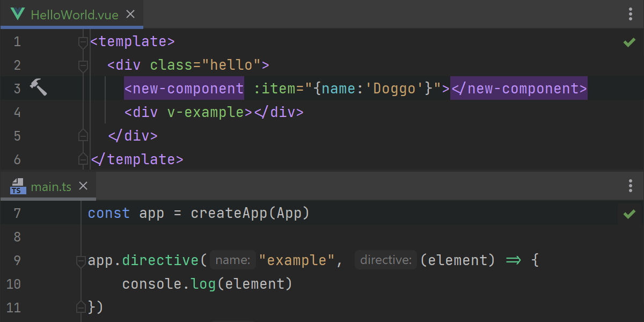Click the 'name:' parameter hint
This screenshot has width=644, height=322.
[232, 261]
